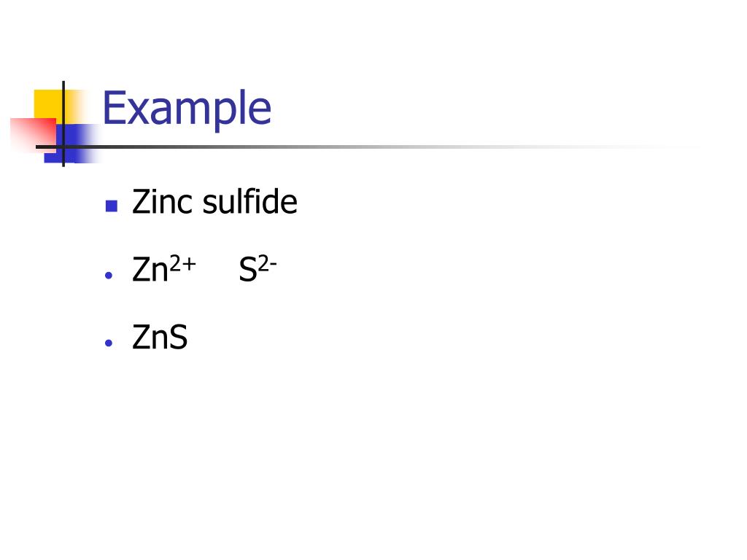Click the "Example" slide title
747x560 pixels.
[x=187, y=110]
